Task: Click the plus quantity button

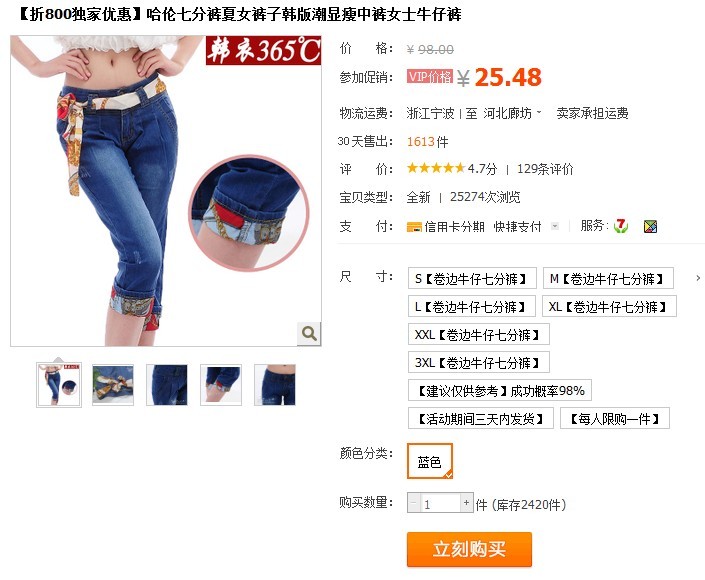Action: (x=466, y=503)
